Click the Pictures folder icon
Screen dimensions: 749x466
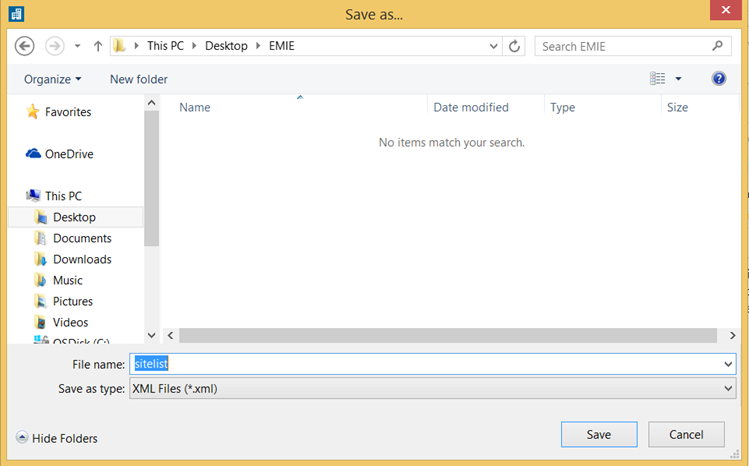[x=41, y=301]
